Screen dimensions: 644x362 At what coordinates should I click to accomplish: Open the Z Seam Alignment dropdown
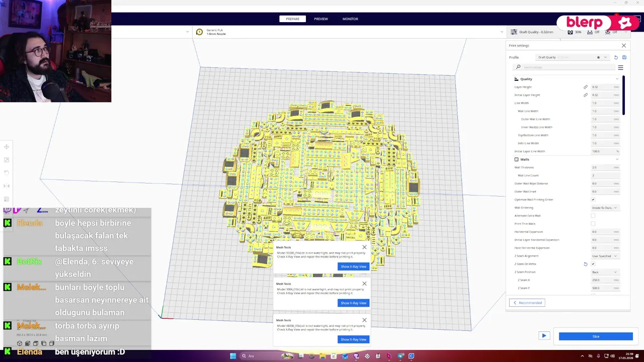point(605,256)
